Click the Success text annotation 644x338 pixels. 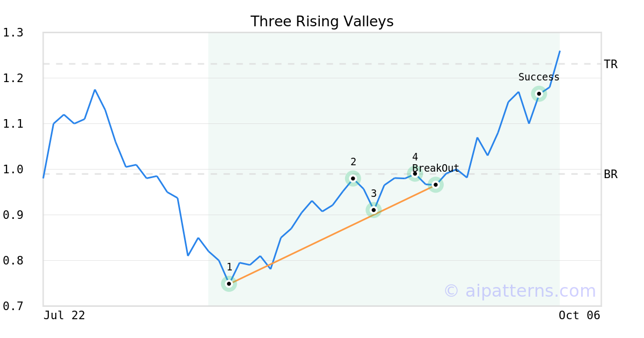coord(539,77)
